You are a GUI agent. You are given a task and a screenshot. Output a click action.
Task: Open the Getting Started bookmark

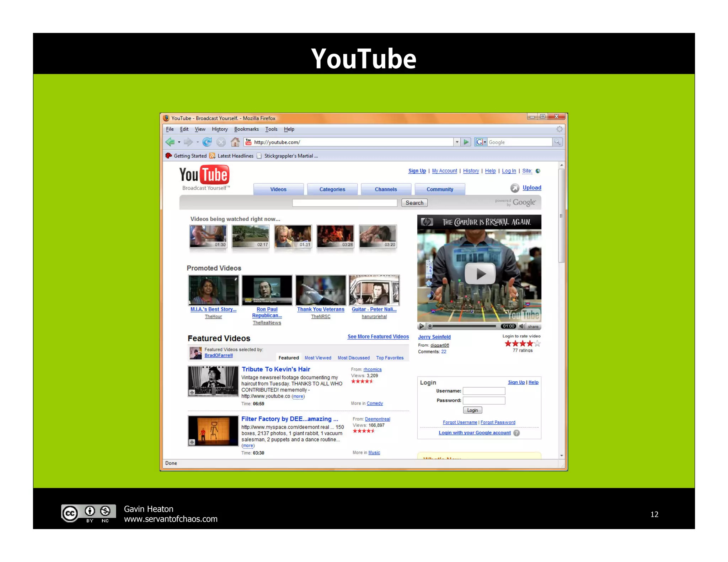[186, 156]
